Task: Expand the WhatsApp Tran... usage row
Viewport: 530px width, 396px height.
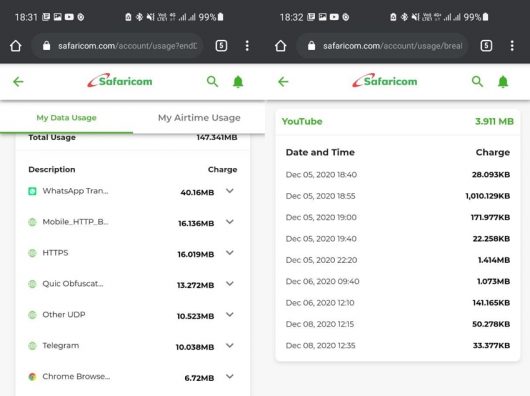Action: [230, 191]
